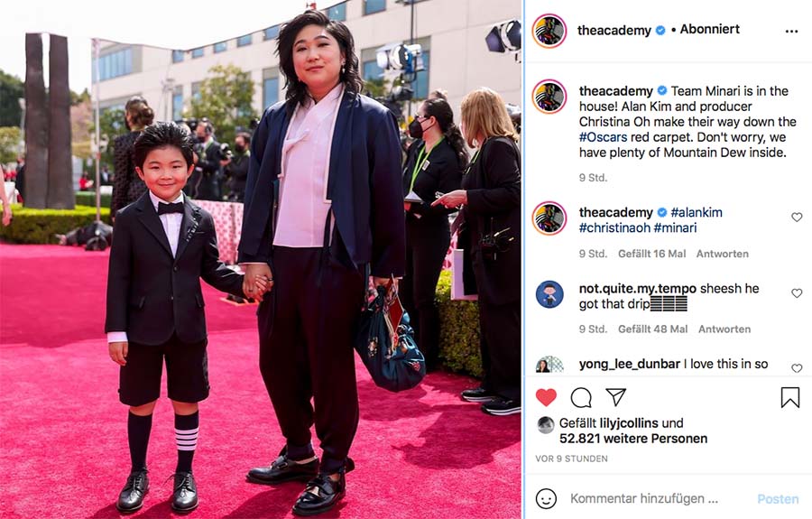The height and width of the screenshot is (519, 812).
Task: Open the three-dots more options menu
Action: (x=791, y=31)
